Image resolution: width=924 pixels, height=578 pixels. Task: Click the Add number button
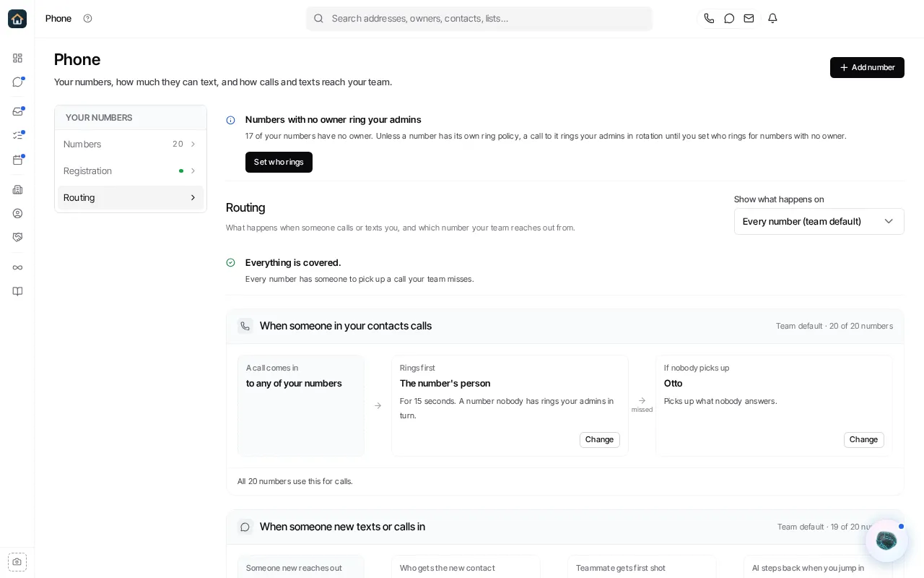[867, 67]
